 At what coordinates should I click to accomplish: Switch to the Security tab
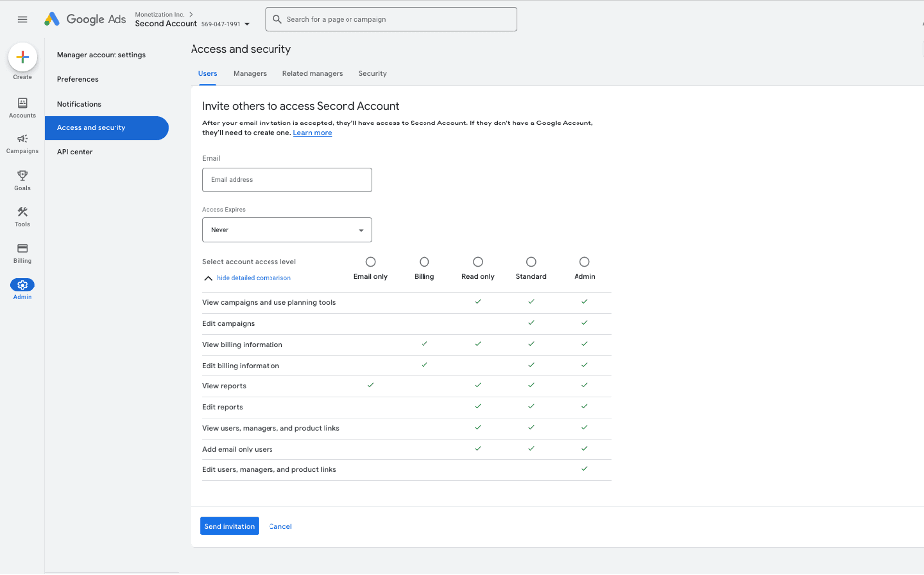pyautogui.click(x=372, y=73)
